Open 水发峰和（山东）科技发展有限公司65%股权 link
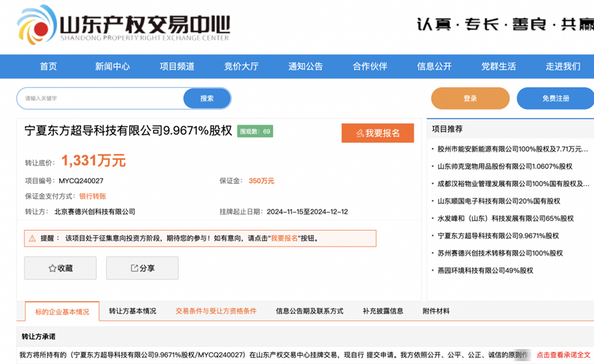Screen dimensions: 594x364 click(x=505, y=218)
